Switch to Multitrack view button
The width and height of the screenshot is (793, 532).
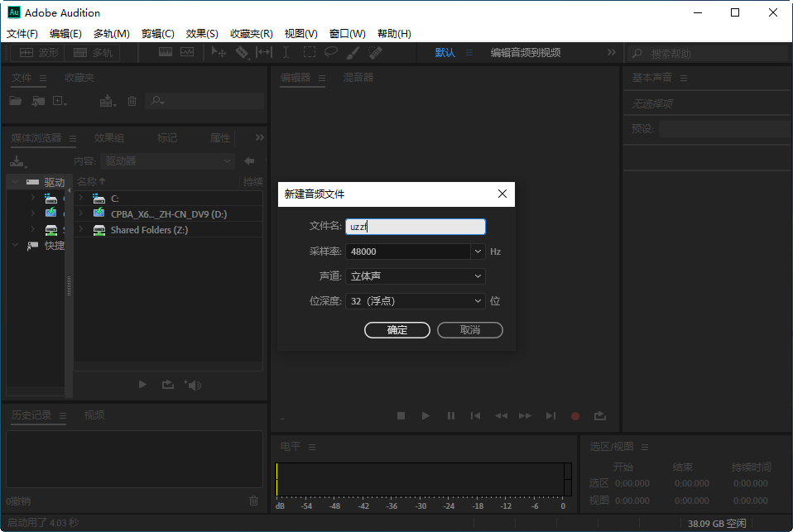92,53
